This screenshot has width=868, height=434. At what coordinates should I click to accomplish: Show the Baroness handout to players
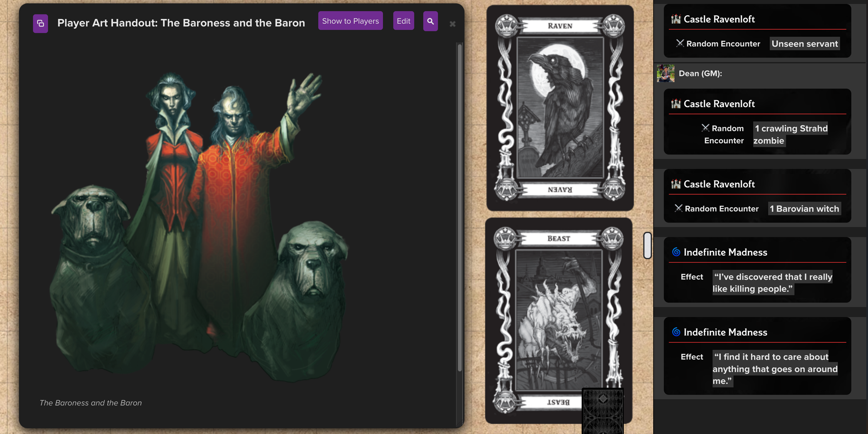pyautogui.click(x=350, y=20)
